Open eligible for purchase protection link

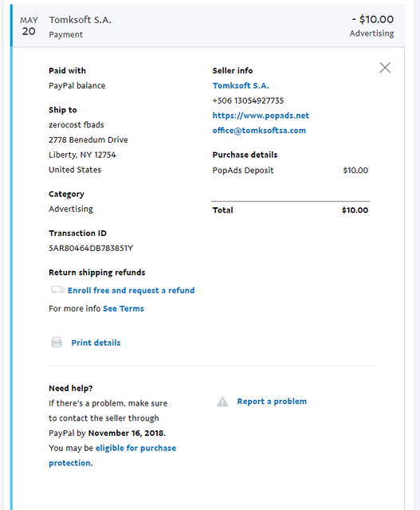point(112,455)
